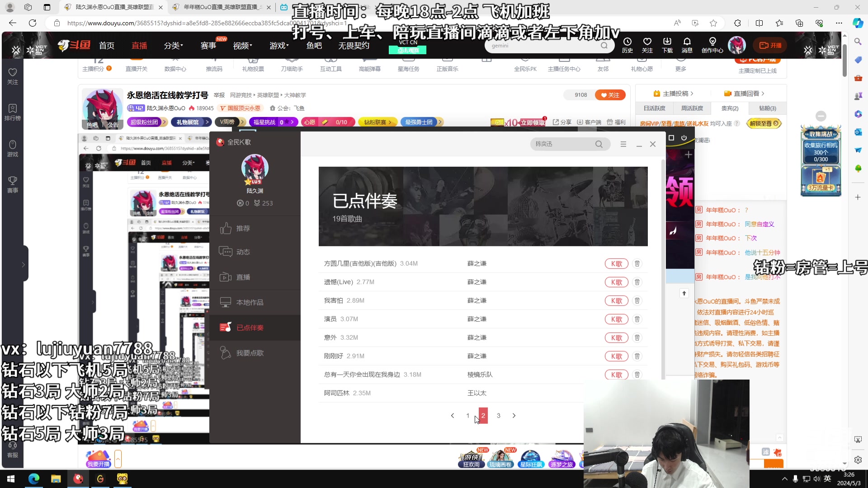Open Windows Start menu
Screen dimensions: 868x488
[x=11, y=479]
